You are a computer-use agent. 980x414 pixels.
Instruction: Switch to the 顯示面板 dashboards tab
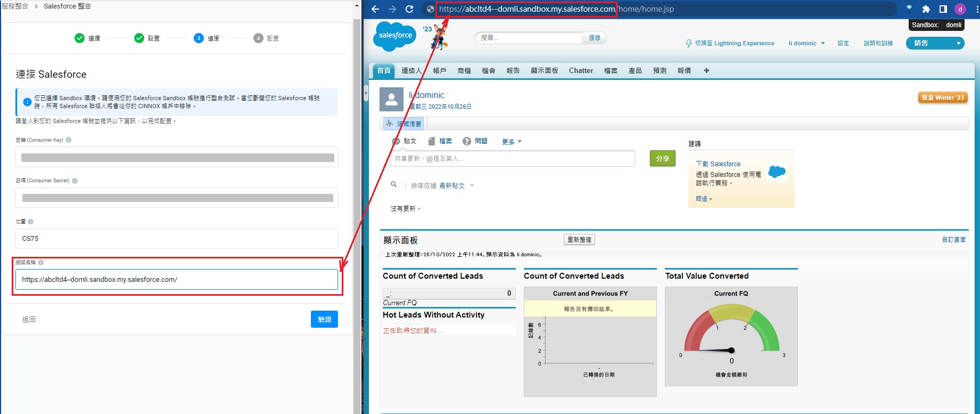545,70
